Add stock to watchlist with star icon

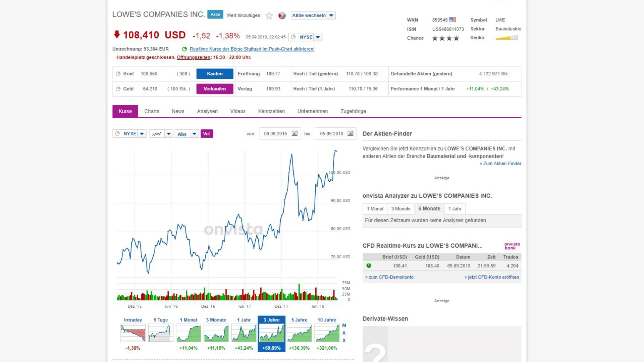click(269, 16)
